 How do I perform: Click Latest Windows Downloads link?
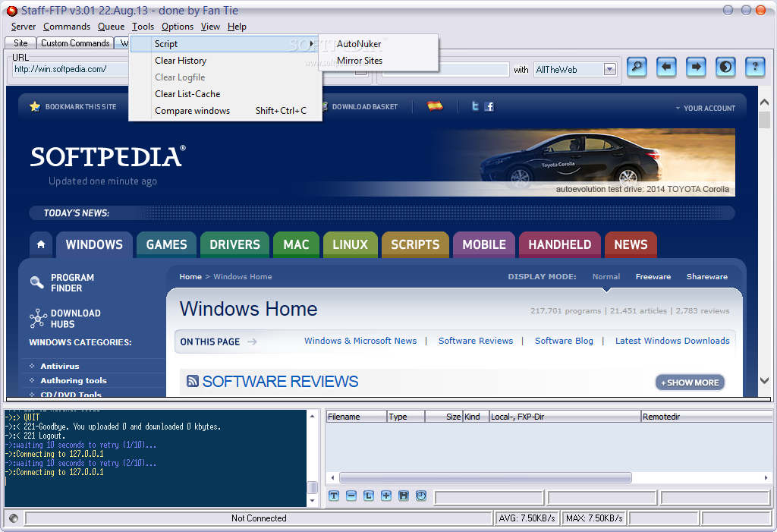[672, 341]
